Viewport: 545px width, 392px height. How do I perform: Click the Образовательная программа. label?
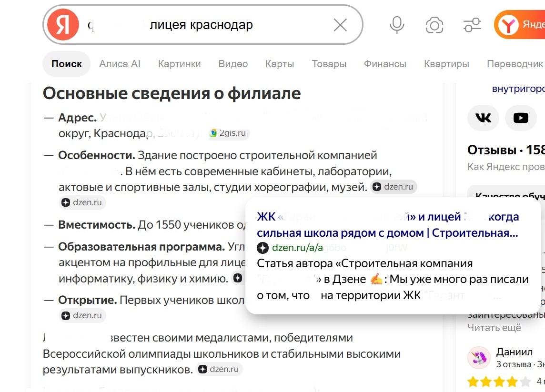141,247
